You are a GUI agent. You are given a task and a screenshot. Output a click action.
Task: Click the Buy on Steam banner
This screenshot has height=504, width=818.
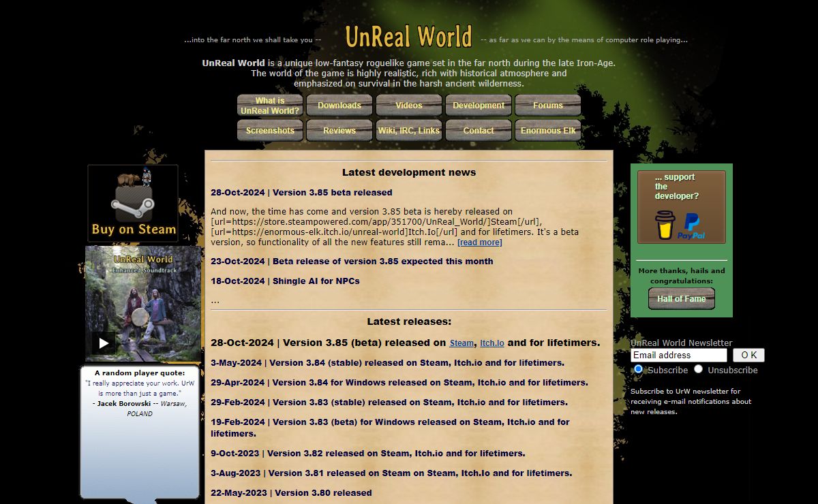point(133,203)
